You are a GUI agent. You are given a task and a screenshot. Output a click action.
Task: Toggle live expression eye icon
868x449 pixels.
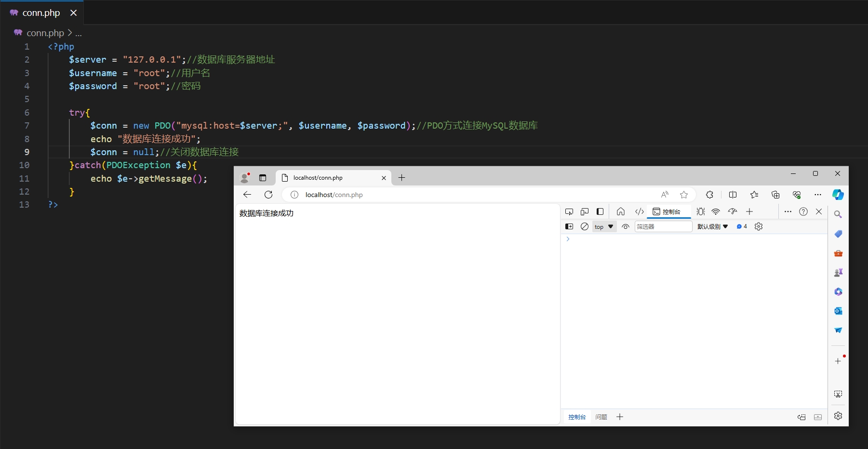(x=626, y=226)
